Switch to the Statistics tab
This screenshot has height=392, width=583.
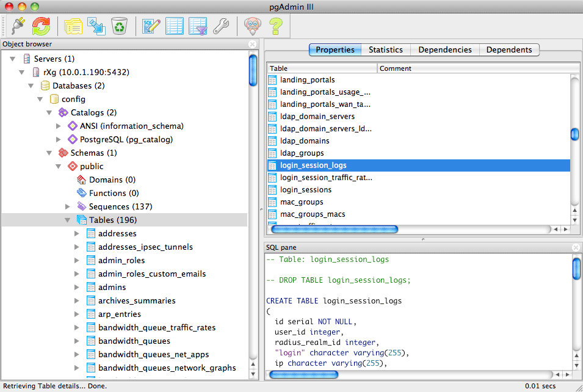coord(386,50)
